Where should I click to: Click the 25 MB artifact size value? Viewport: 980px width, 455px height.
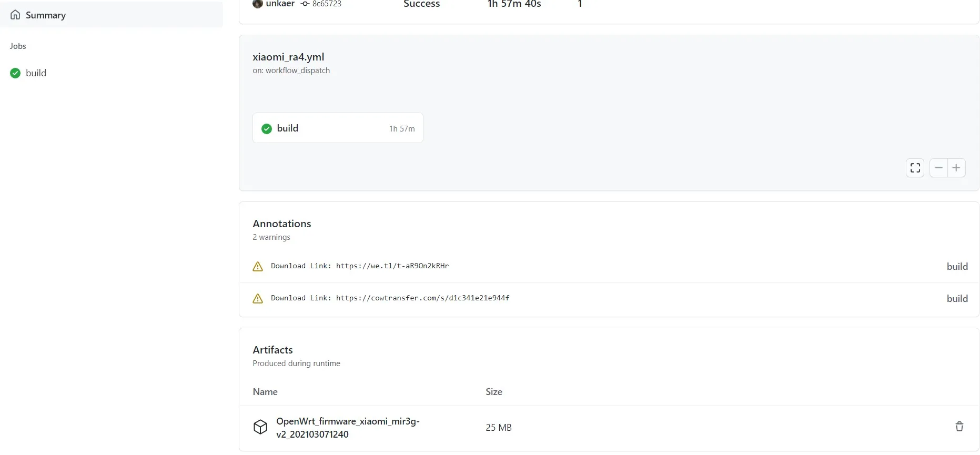point(499,428)
